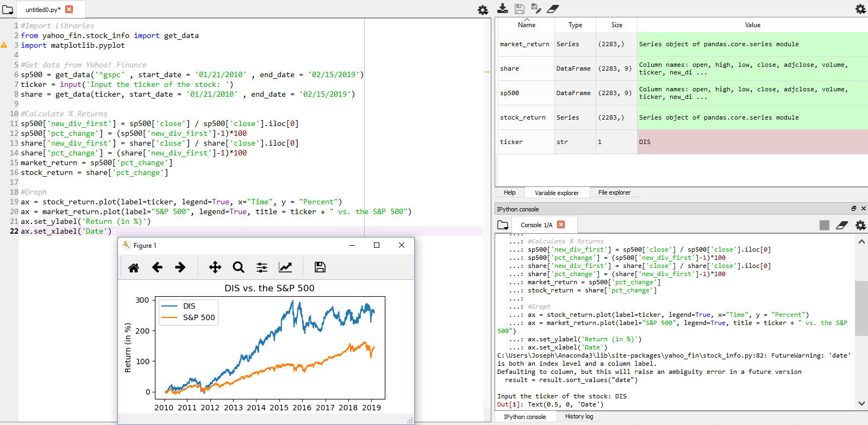Click the Home reset view icon in Figure 1
The width and height of the screenshot is (868, 425).
pyautogui.click(x=134, y=267)
